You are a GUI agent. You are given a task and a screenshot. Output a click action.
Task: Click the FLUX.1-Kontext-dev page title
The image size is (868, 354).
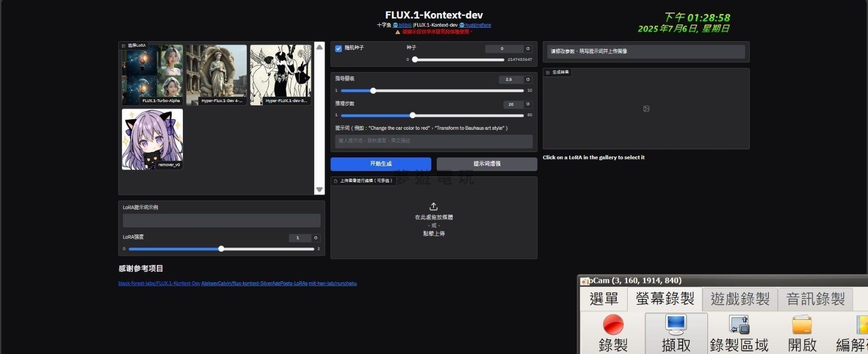434,15
